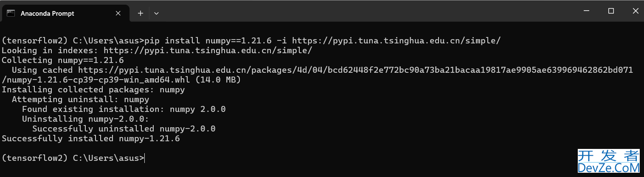Maximize the terminal window

pyautogui.click(x=611, y=11)
